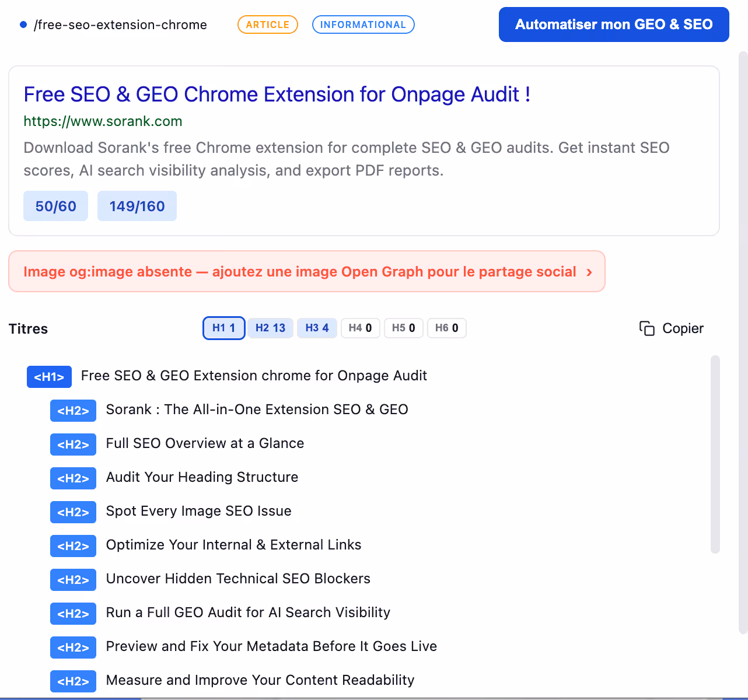Select Measure and Improve Your Content Readability heading
The width and height of the screenshot is (748, 700).
[260, 680]
